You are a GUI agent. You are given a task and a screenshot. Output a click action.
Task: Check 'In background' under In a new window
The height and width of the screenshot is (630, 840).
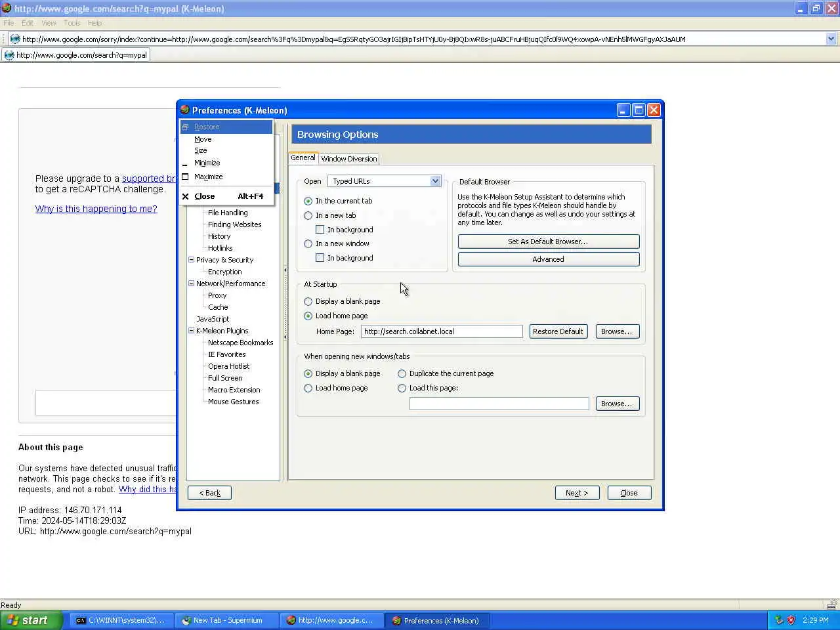[x=320, y=258]
